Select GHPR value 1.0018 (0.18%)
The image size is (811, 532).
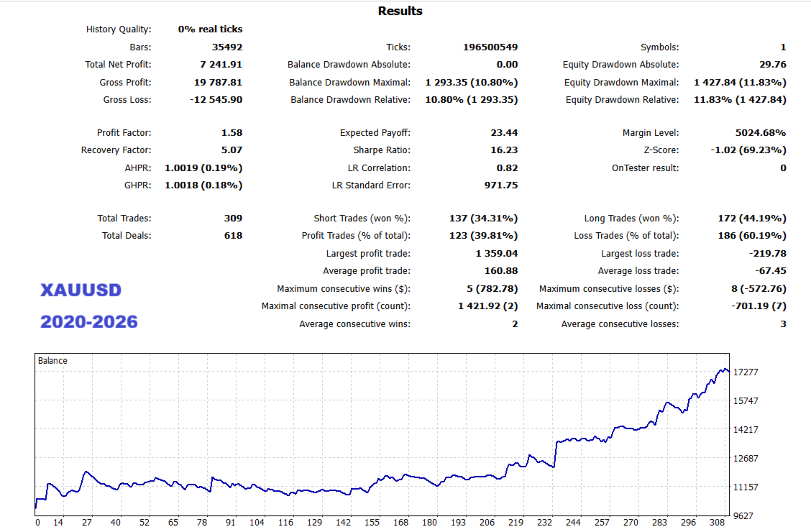(x=203, y=185)
